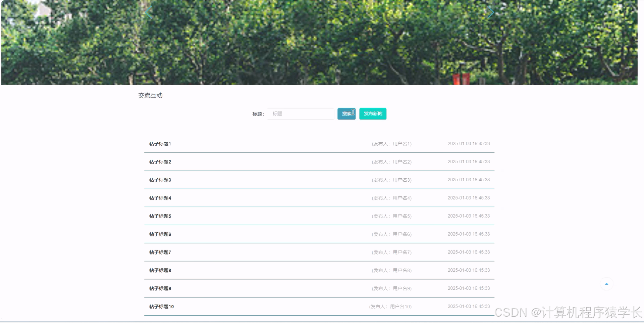Open post 帖子标题5
The width and height of the screenshot is (644, 323).
click(x=160, y=216)
